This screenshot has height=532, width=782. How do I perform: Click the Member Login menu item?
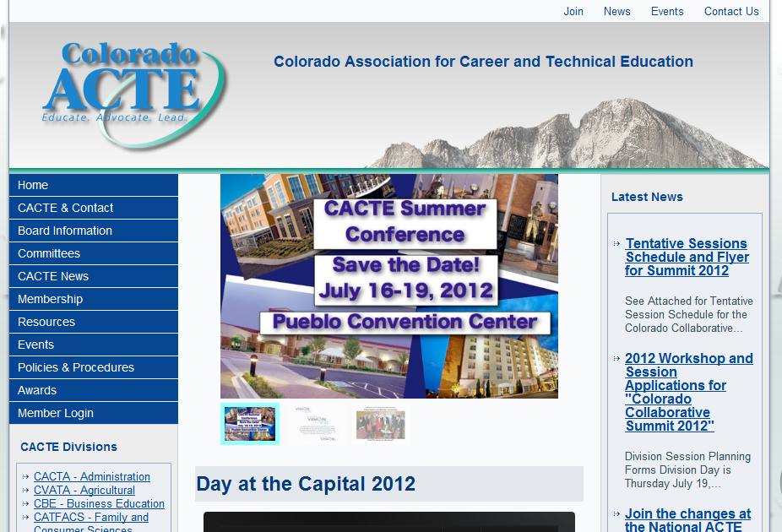click(56, 413)
